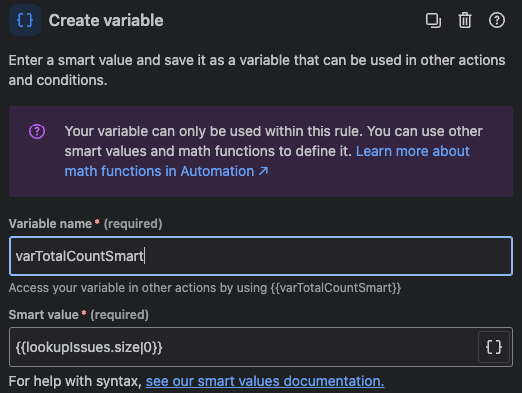Focus the Smart value input field
Image resolution: width=522 pixels, height=393 pixels.
point(243,347)
